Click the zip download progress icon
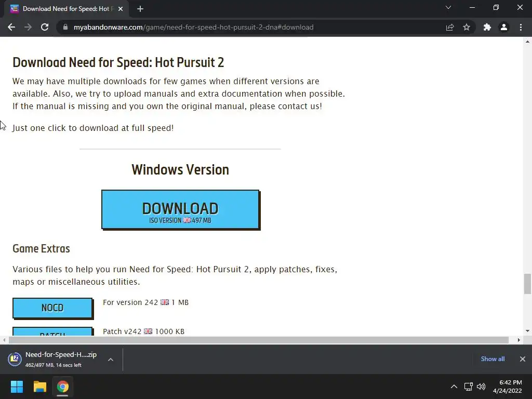The height and width of the screenshot is (399, 532). tap(15, 359)
